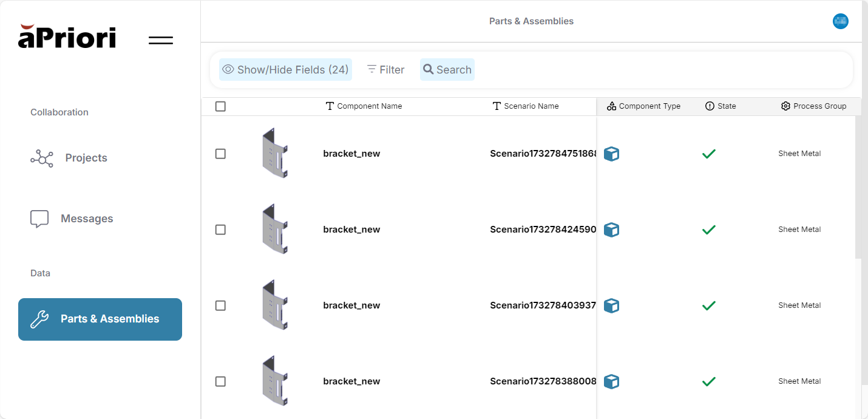This screenshot has width=868, height=419.
Task: Sort by the Component Name column header
Action: (369, 106)
